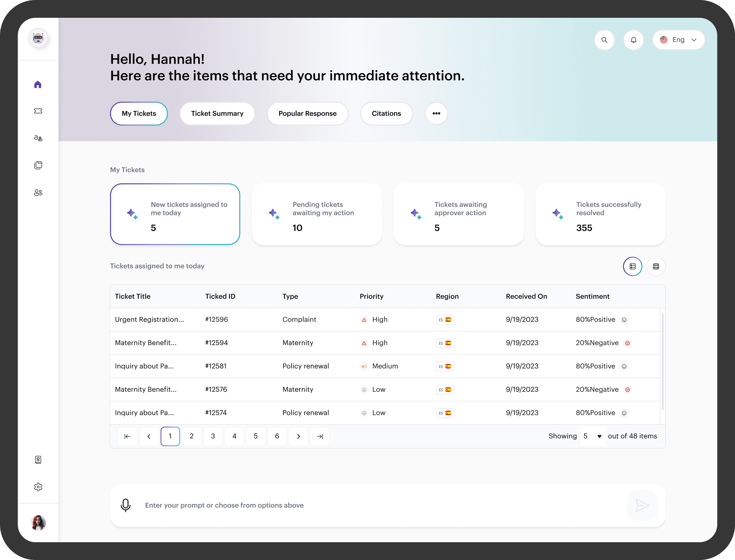Switch to grid view toggle

(656, 266)
